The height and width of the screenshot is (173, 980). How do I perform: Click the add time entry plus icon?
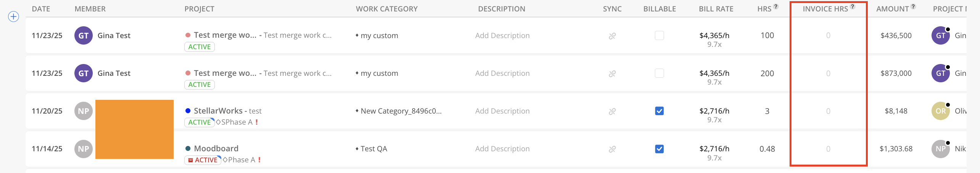(13, 17)
